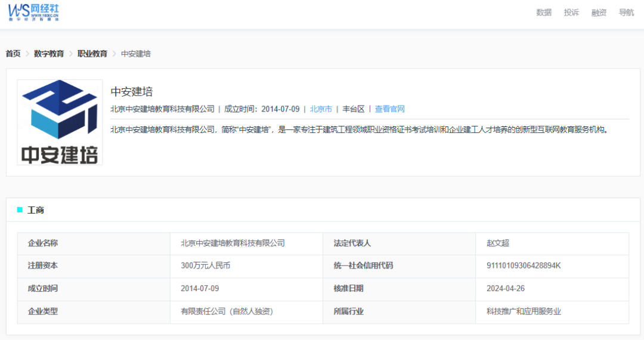The image size is (644, 340).
Task: Select 职业教育 in the breadcrumb
Action: tap(92, 54)
